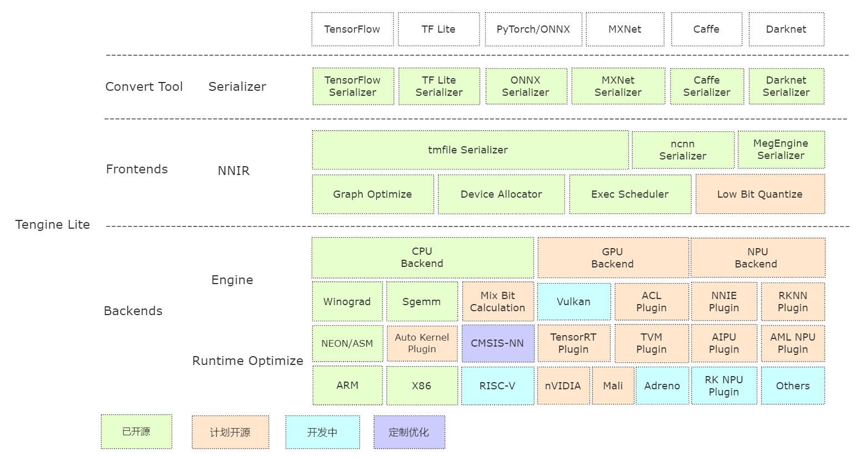Viewport: 868px width, 458px height.
Task: Select the TF Lite Serializer box
Action: tap(439, 86)
